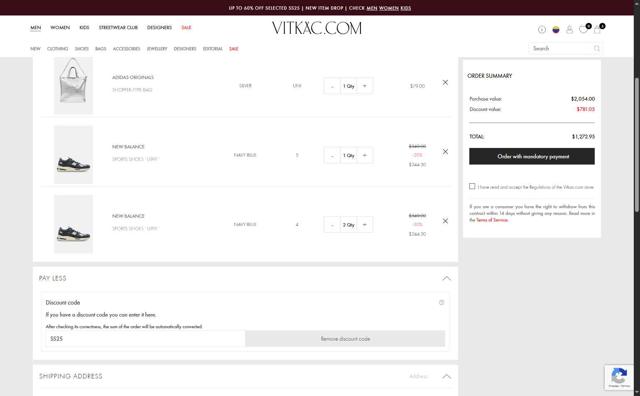640x396 pixels.
Task: Open the wishlist heart icon
Action: click(584, 29)
